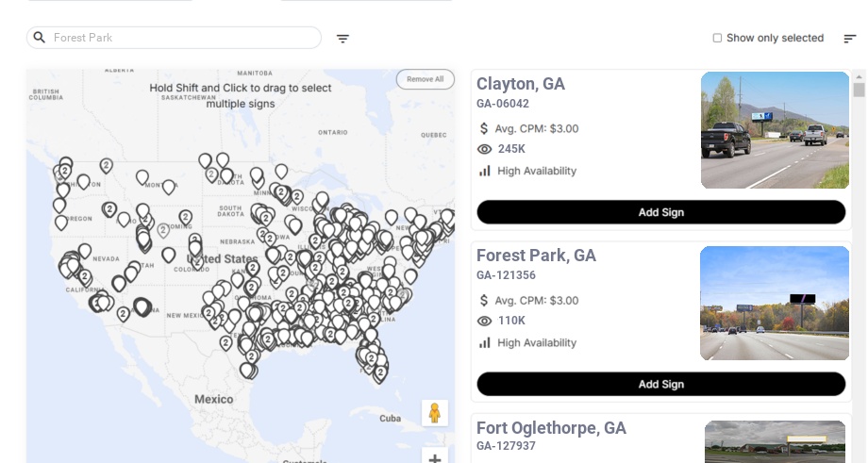Open the Clayton, GA billboard photo
This screenshot has height=463, width=868.
tap(775, 130)
